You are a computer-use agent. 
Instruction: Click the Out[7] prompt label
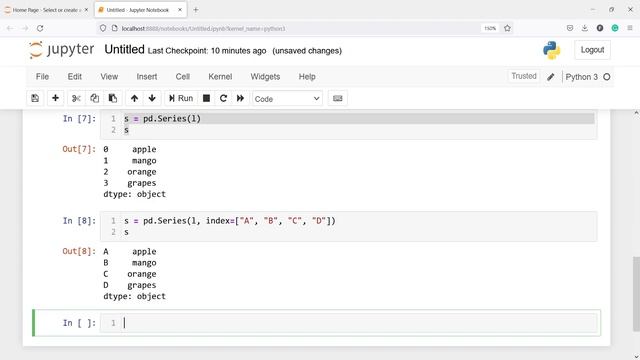(x=79, y=149)
